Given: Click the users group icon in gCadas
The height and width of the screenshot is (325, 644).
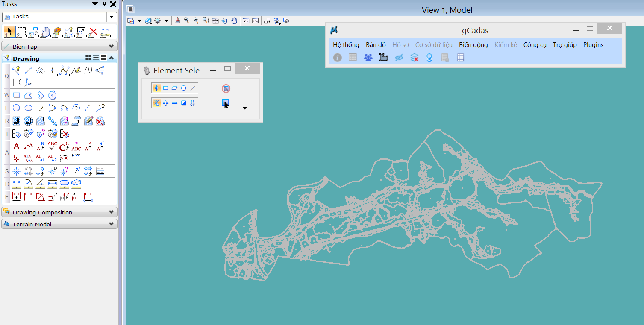Looking at the screenshot, I should click(x=368, y=58).
